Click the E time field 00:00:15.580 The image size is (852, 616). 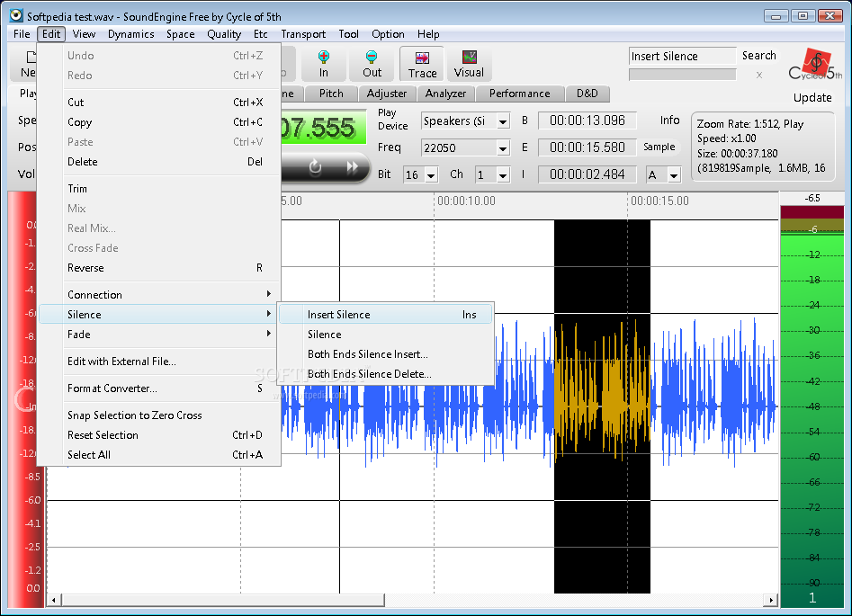(x=587, y=147)
